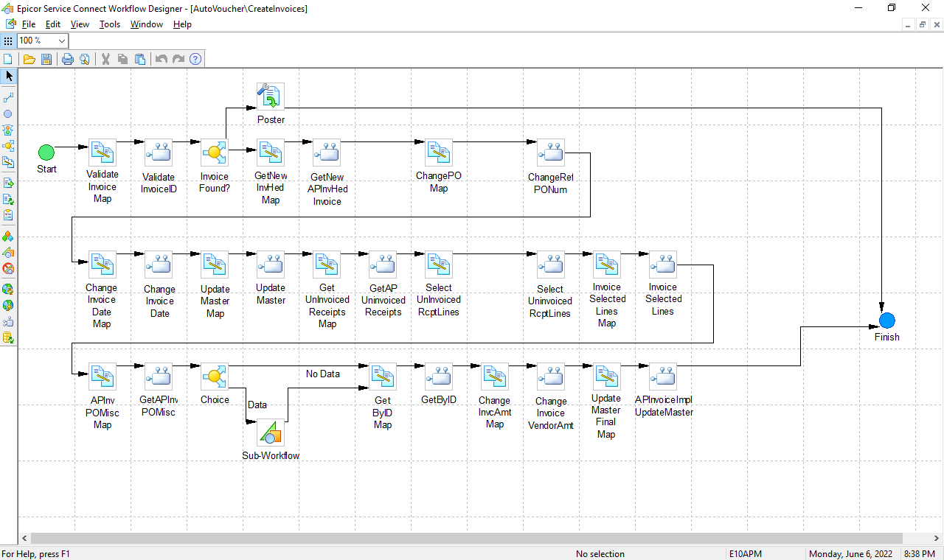Viewport: 944px width, 560px height.
Task: Select the APInvoiceImpl UpdateMaster node
Action: 663,377
